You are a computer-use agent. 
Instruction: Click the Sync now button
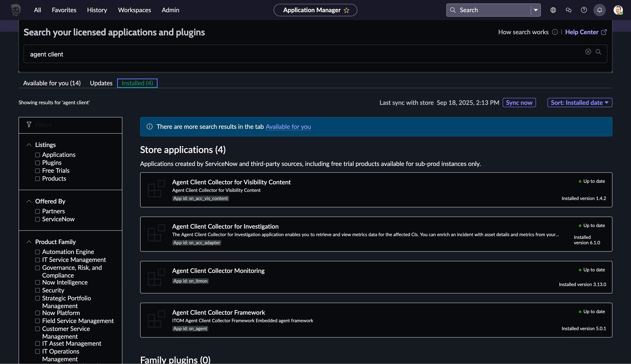coord(519,103)
